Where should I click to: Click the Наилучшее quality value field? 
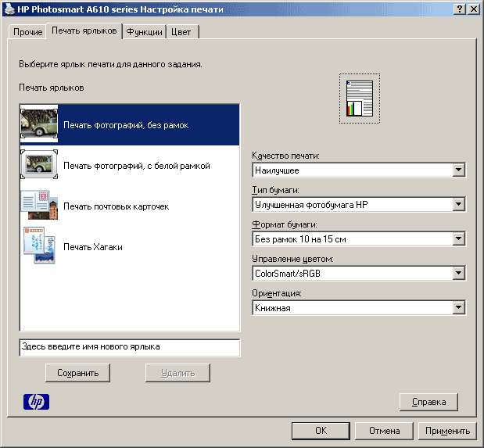pyautogui.click(x=353, y=170)
